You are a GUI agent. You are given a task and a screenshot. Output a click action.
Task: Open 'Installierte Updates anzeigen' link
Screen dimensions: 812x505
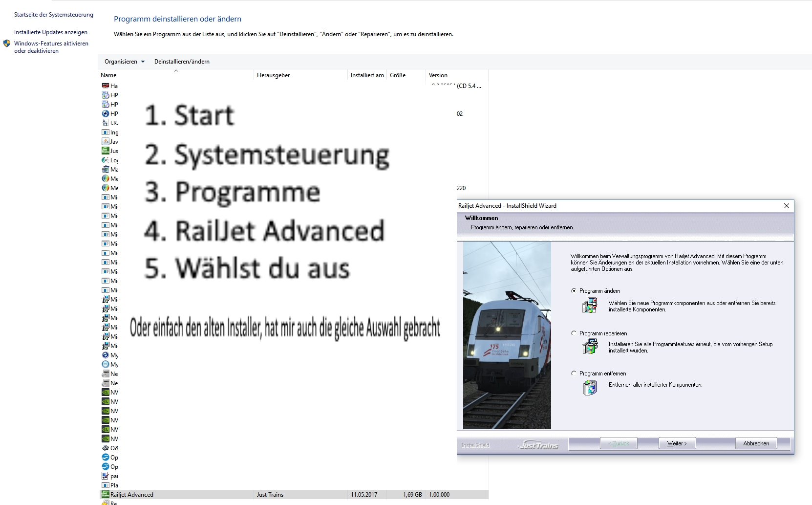click(x=51, y=32)
